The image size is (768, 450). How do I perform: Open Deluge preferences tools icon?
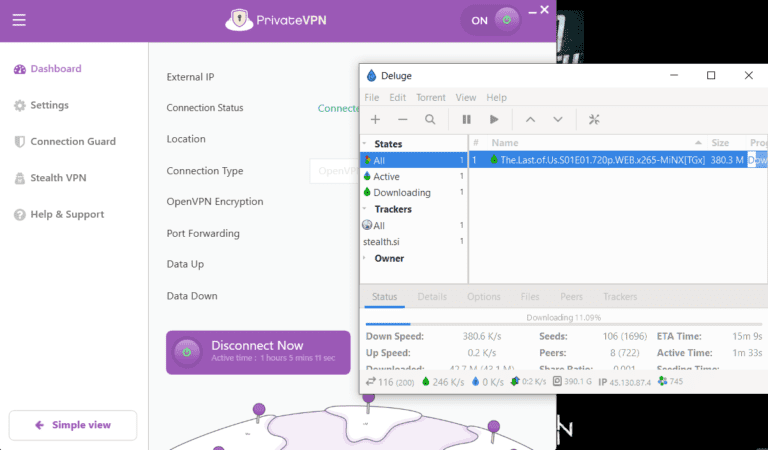[594, 120]
